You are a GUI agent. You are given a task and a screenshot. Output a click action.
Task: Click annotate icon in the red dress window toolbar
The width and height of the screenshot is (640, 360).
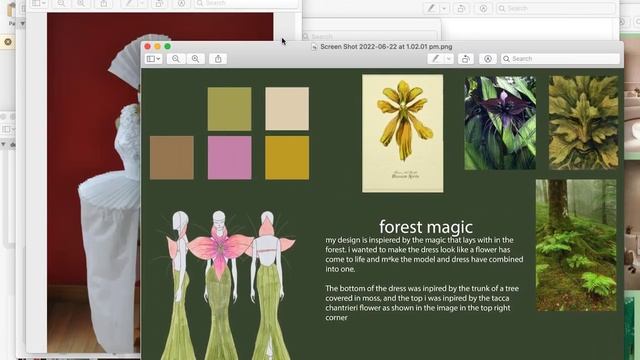tap(181, 3)
